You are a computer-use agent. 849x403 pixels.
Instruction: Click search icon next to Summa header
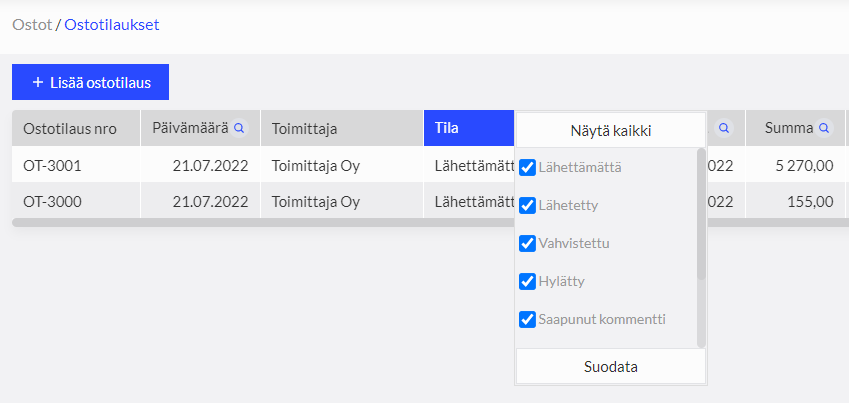tap(824, 128)
